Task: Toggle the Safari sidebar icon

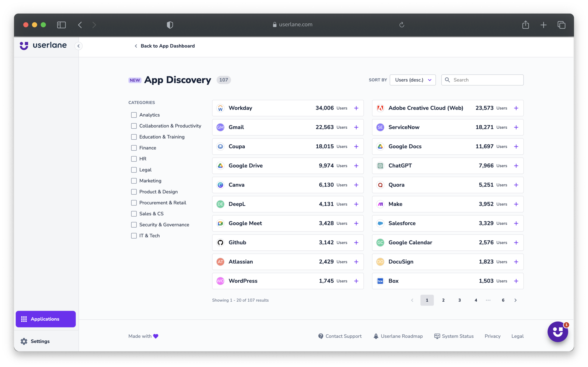Action: pyautogui.click(x=61, y=25)
